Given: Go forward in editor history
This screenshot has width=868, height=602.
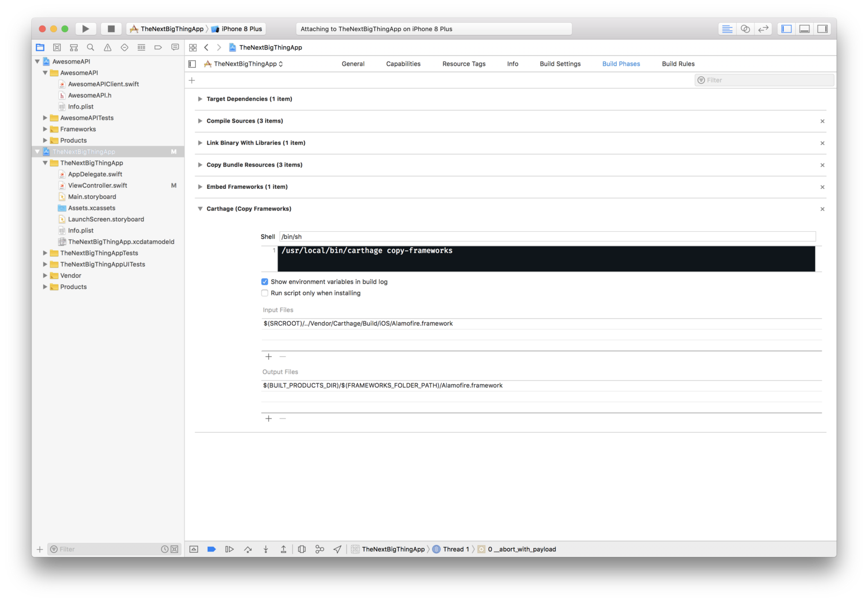Looking at the screenshot, I should pos(219,47).
